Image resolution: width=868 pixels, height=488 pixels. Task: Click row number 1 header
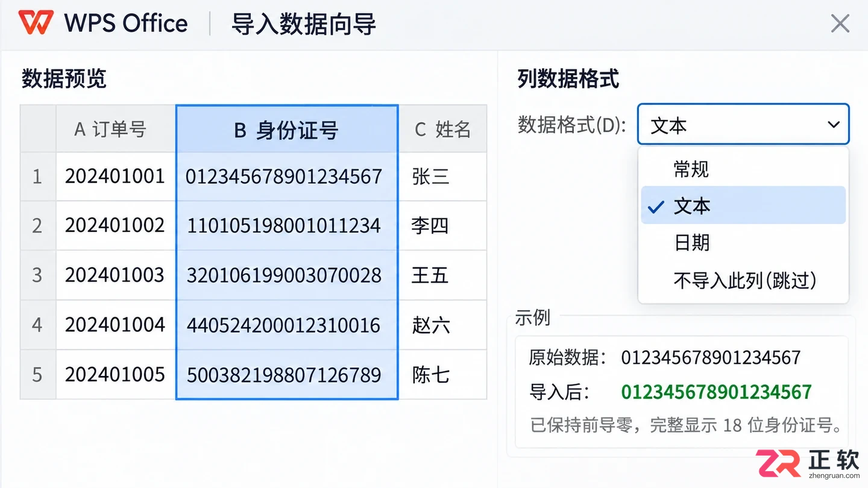[38, 177]
